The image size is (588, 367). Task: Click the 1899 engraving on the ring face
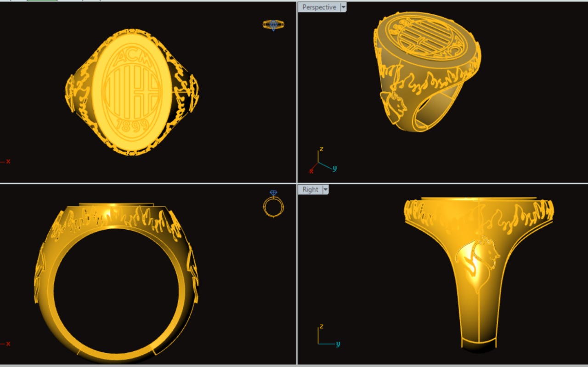[132, 125]
